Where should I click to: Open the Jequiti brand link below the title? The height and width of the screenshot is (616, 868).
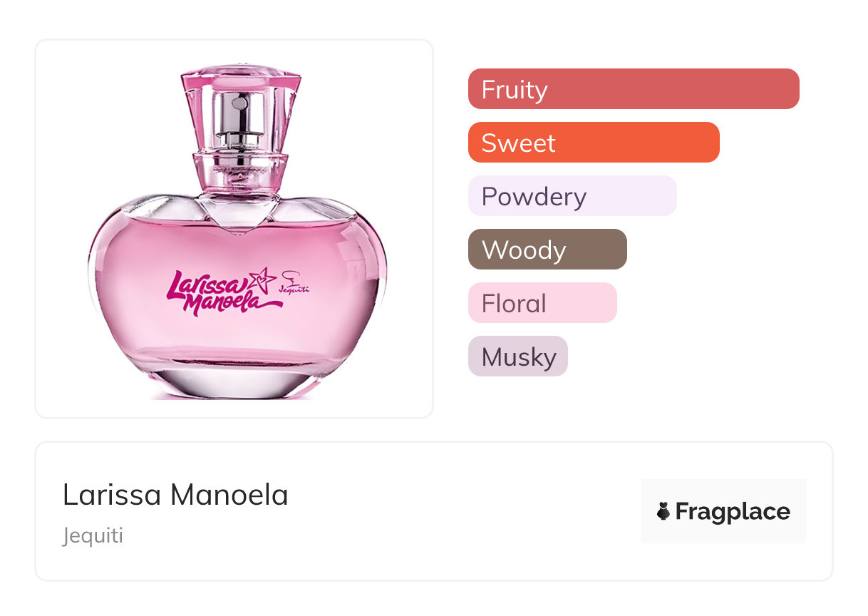[93, 535]
